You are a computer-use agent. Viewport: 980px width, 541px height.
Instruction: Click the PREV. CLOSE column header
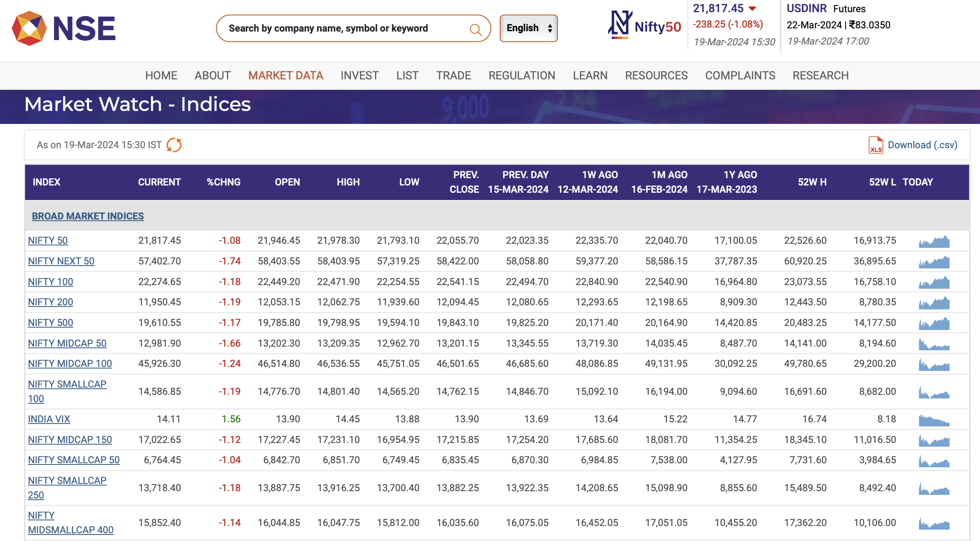[x=464, y=182]
